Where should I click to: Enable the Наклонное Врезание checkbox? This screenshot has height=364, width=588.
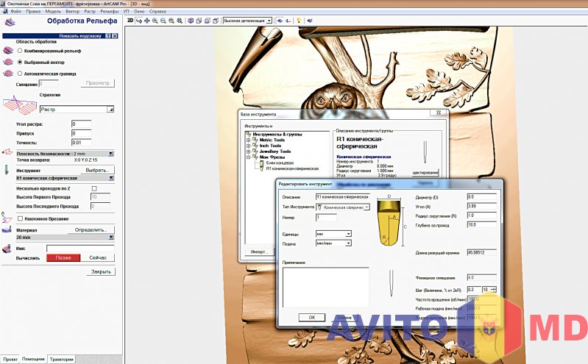(x=20, y=218)
